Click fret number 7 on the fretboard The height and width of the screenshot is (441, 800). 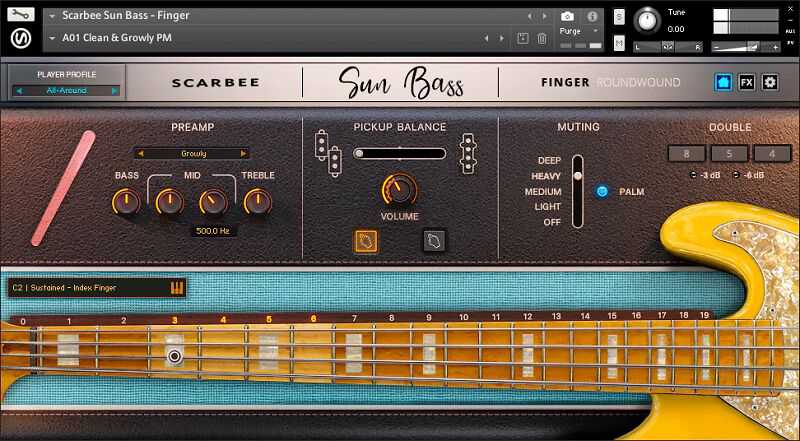[354, 318]
